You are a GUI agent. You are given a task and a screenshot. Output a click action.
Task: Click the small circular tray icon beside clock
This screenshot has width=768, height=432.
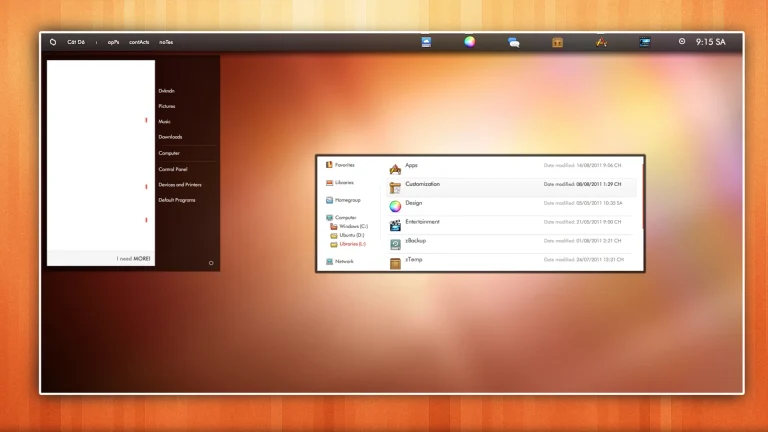tap(682, 42)
